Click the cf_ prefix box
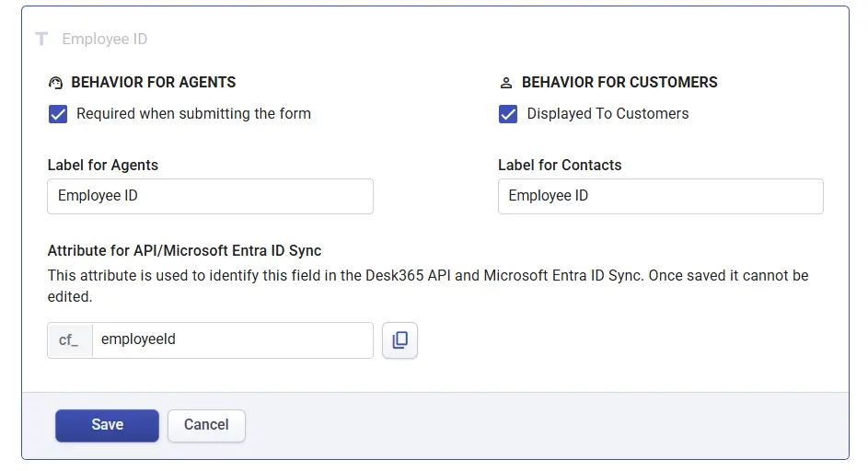 coord(70,339)
